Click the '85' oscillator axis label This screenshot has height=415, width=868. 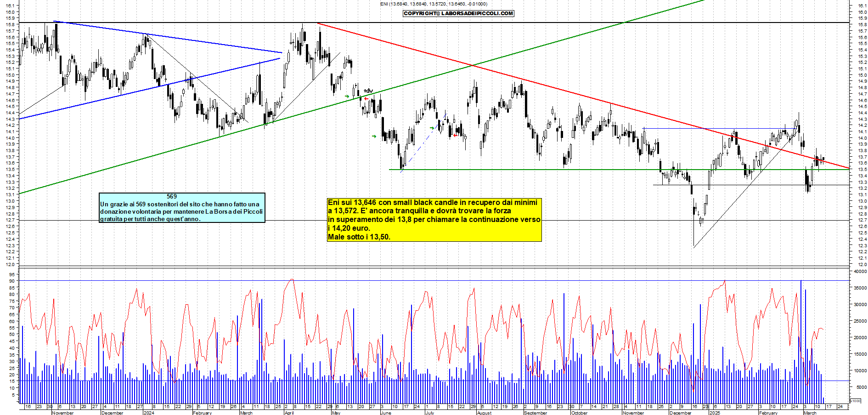pos(12,288)
